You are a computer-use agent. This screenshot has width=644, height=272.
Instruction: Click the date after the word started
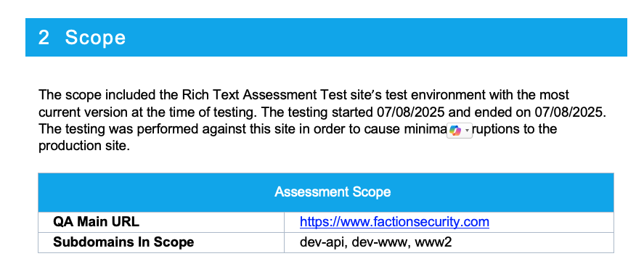(x=410, y=112)
